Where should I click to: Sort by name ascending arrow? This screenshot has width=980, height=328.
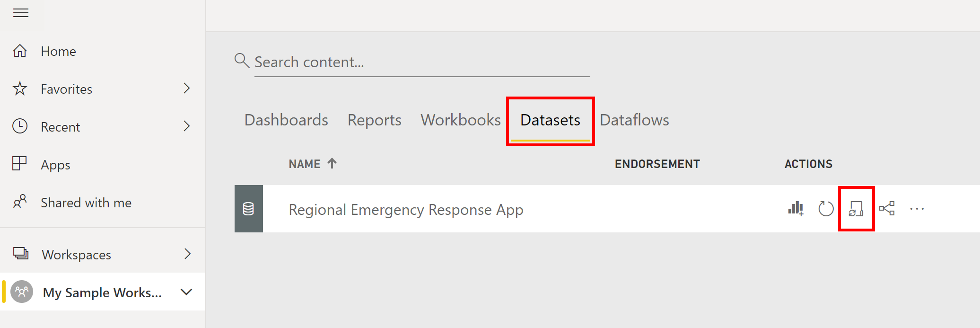332,163
